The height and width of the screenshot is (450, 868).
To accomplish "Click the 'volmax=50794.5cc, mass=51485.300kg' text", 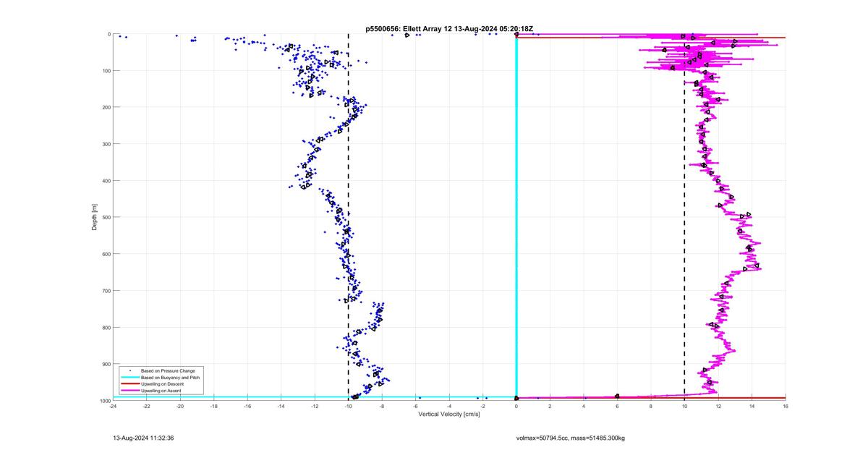I will (x=570, y=438).
